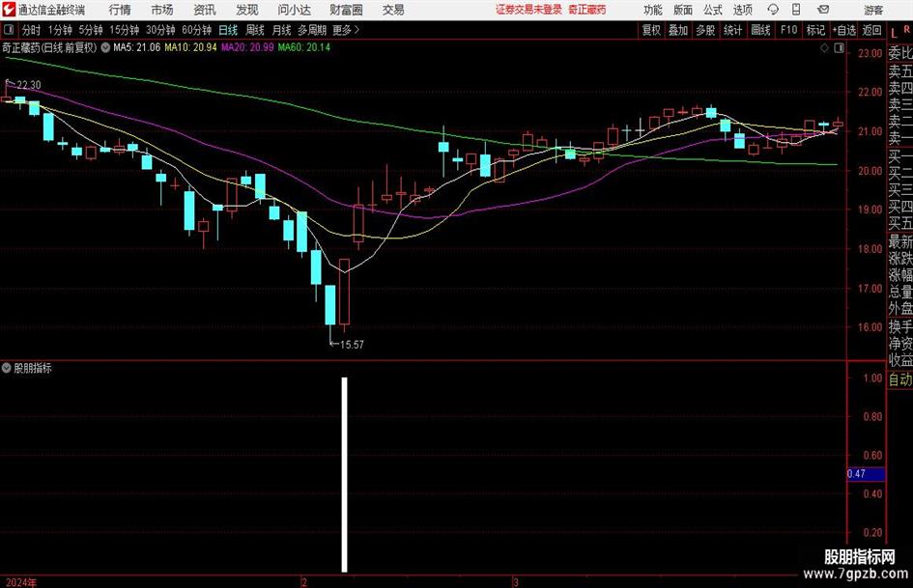Click the 委比 row in quote panel
This screenshot has width=913, height=588.
tap(900, 53)
